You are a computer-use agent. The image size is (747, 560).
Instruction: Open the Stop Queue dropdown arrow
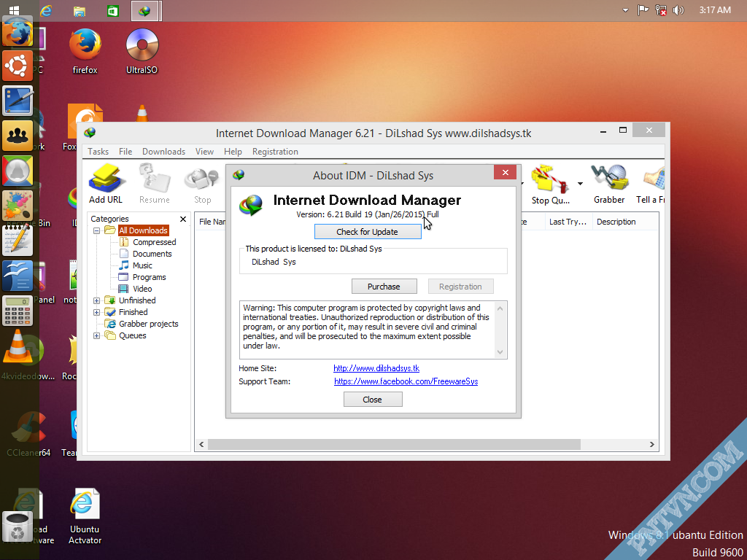(580, 184)
